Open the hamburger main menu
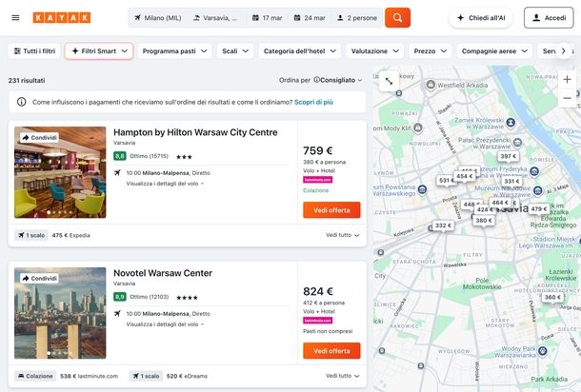This screenshot has width=581, height=392. click(x=15, y=18)
